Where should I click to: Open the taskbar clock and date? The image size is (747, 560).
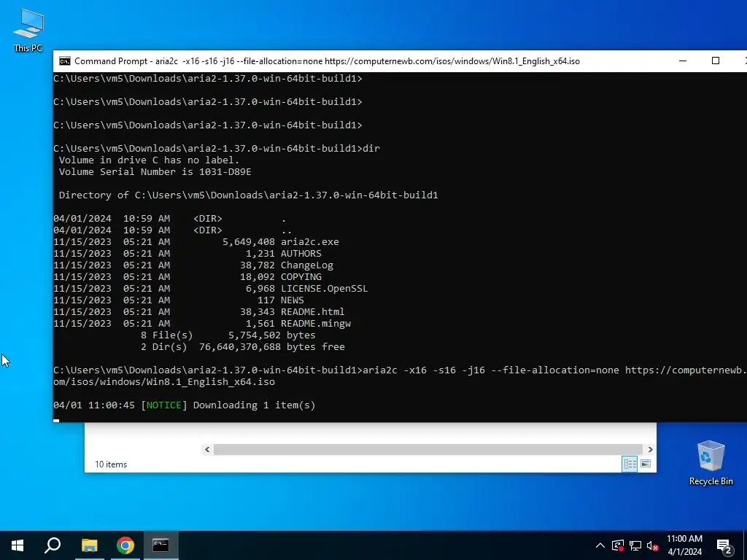684,545
